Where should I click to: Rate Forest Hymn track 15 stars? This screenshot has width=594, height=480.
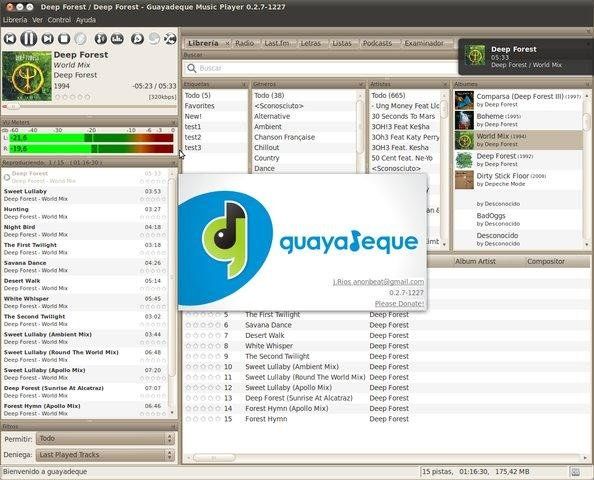203,419
